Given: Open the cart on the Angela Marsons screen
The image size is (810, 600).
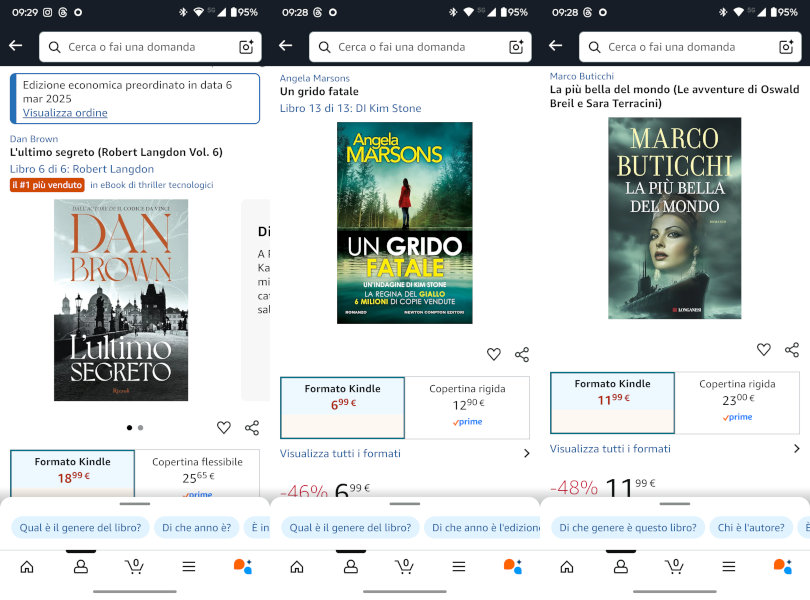Looking at the screenshot, I should (404, 566).
